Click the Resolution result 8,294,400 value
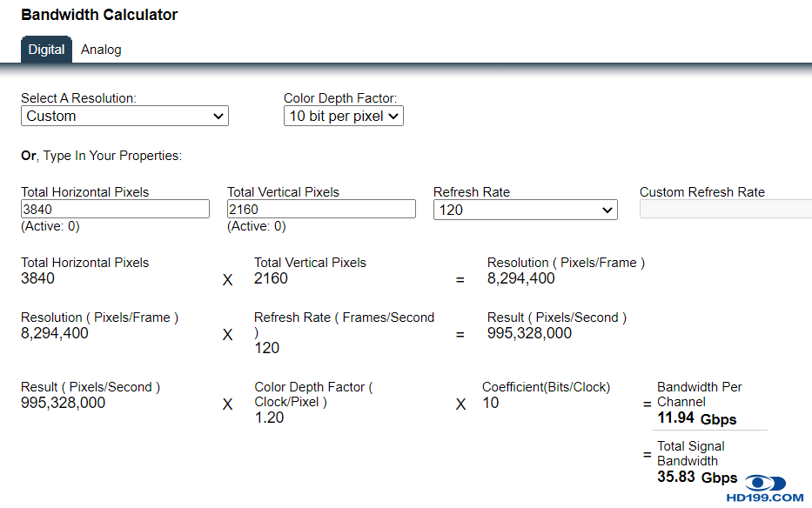 tap(520, 278)
